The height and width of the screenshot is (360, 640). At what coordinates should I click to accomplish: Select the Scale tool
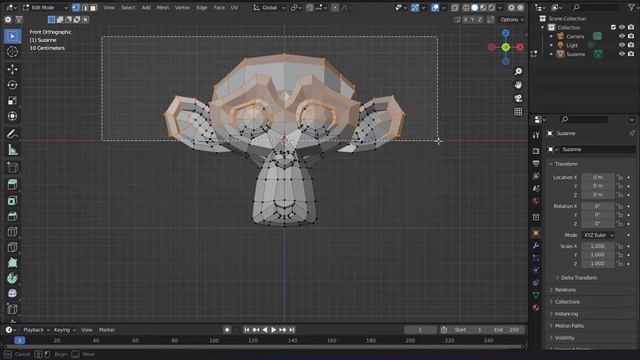click(x=12, y=100)
